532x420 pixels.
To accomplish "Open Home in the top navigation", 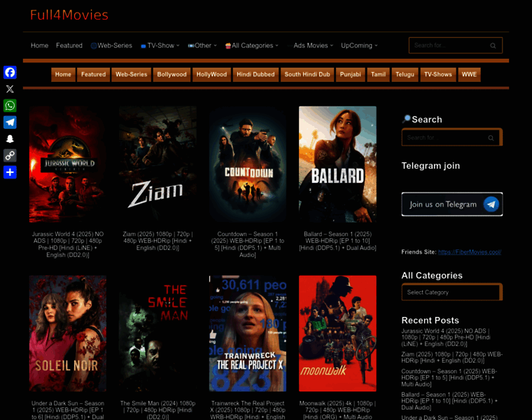I will click(x=39, y=45).
